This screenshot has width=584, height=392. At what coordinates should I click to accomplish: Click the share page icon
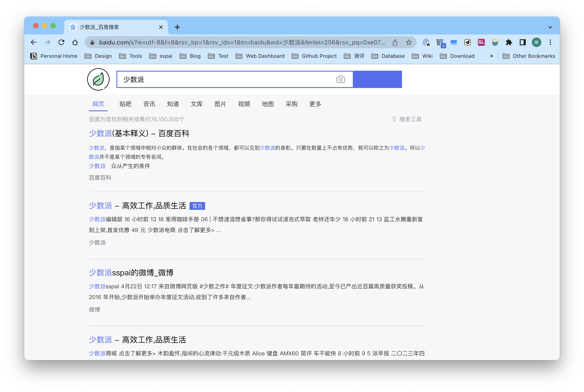pyautogui.click(x=395, y=42)
